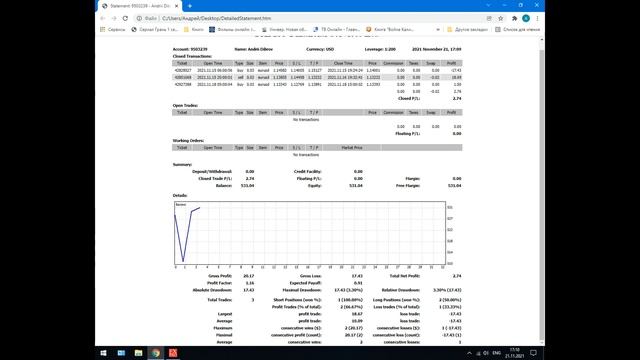Click the 2021 November 21 date text
Viewport: 640px width, 360px height.
[436, 49]
